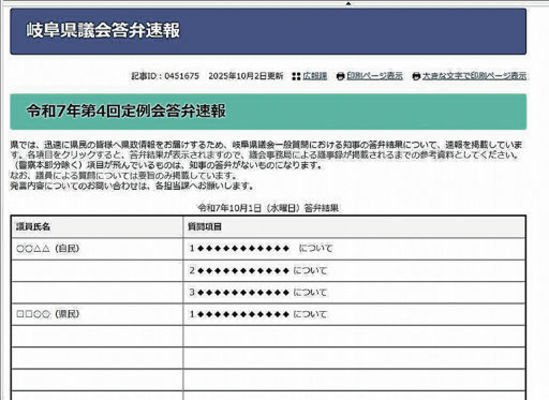Open question item 1 for □□○○ (県民)

tap(258, 314)
